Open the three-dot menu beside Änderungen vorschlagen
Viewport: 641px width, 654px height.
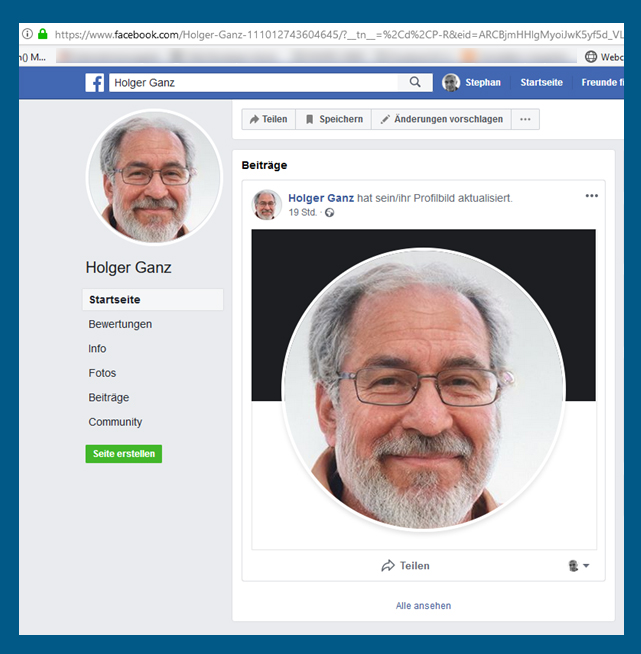click(525, 119)
